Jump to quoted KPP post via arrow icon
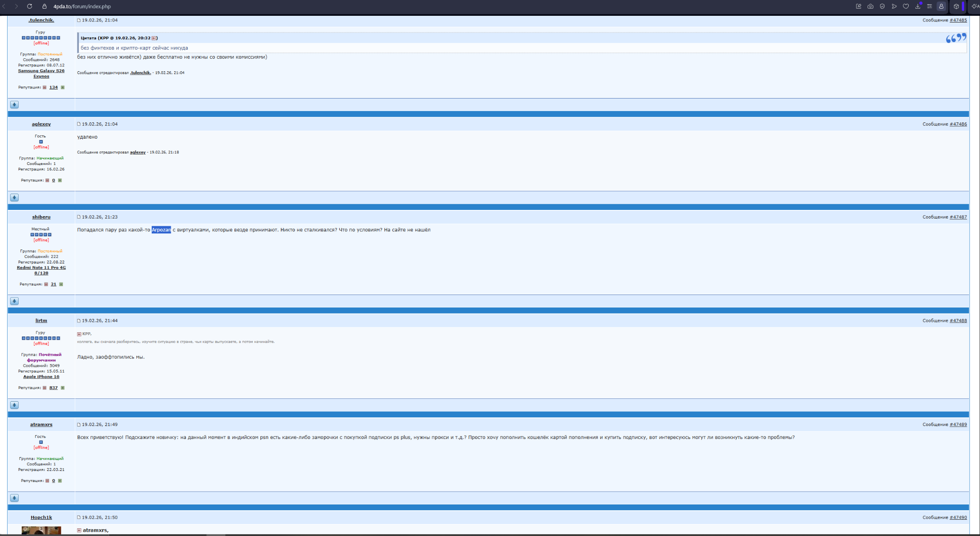Screen dimensions: 980x536 [x=154, y=38]
